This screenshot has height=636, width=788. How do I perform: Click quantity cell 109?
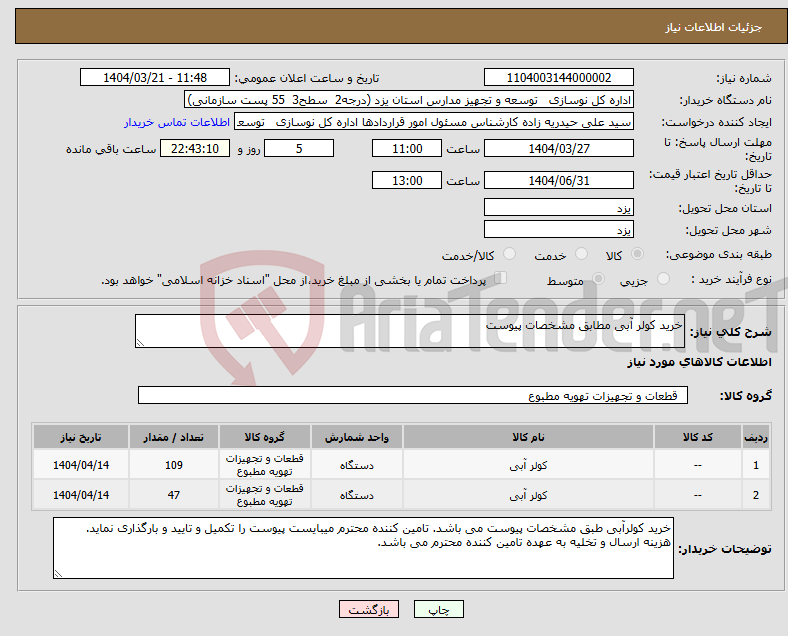coord(173,465)
